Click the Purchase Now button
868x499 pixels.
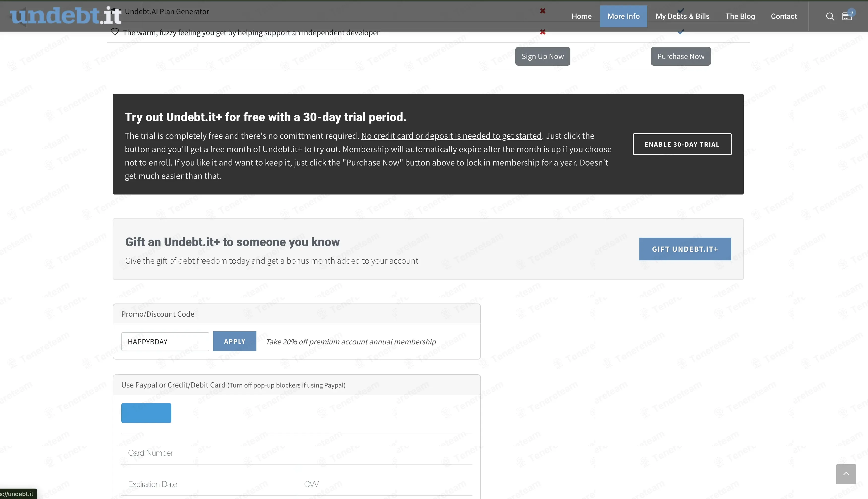[681, 56]
